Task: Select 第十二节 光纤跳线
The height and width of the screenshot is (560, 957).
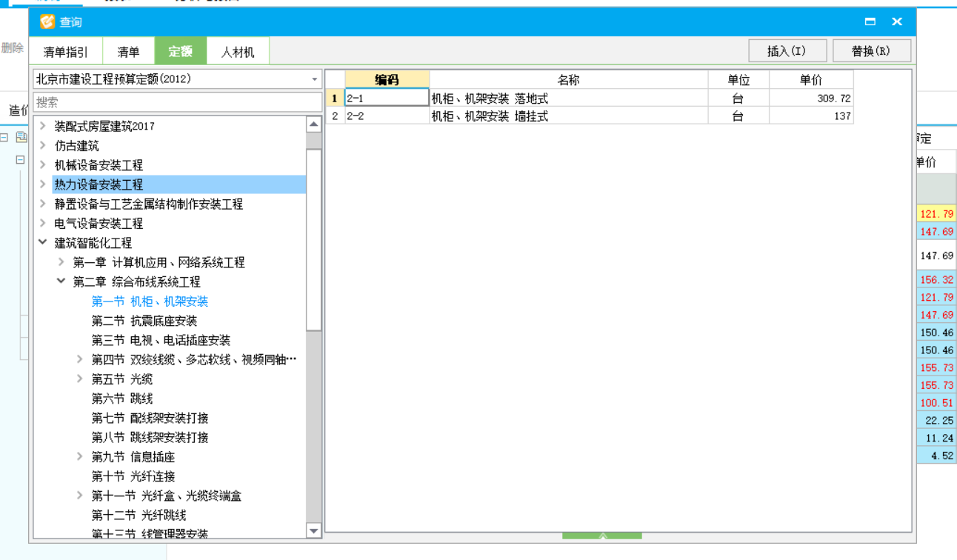Action: [139, 515]
